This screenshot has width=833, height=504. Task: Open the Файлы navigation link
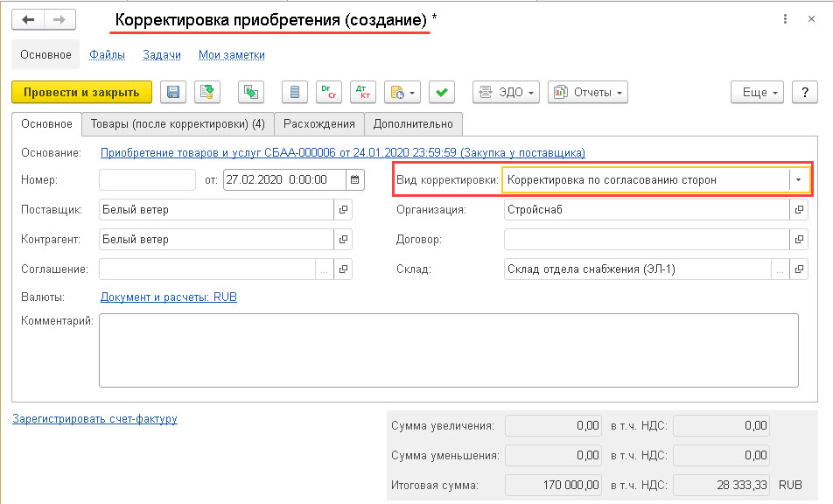click(x=108, y=55)
